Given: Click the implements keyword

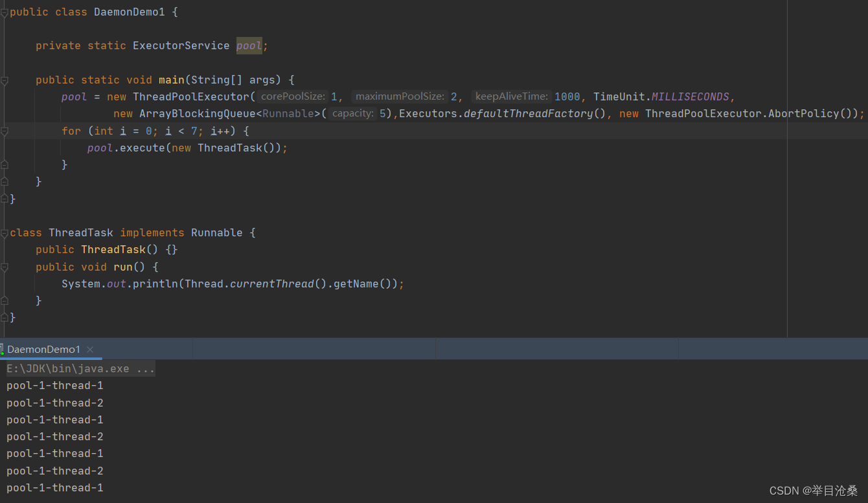Looking at the screenshot, I should pos(152,233).
